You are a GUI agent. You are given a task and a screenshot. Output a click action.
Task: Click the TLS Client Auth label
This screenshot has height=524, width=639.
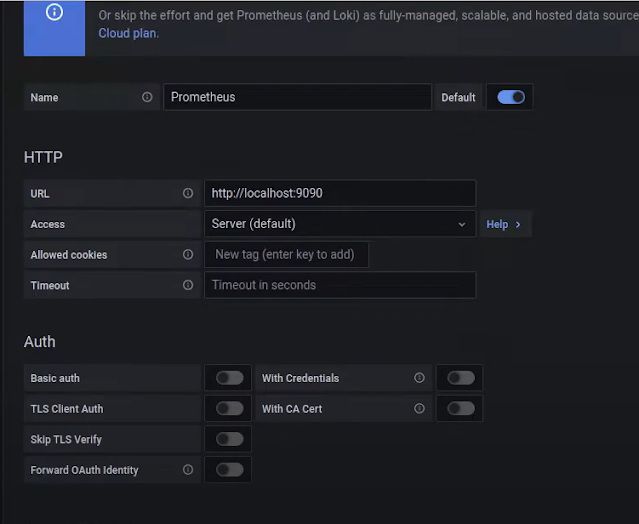[x=67, y=409]
